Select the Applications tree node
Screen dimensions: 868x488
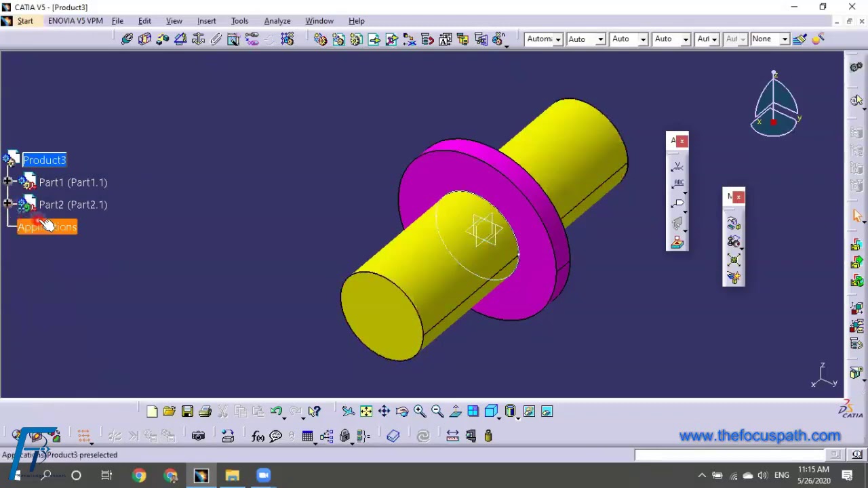[47, 227]
